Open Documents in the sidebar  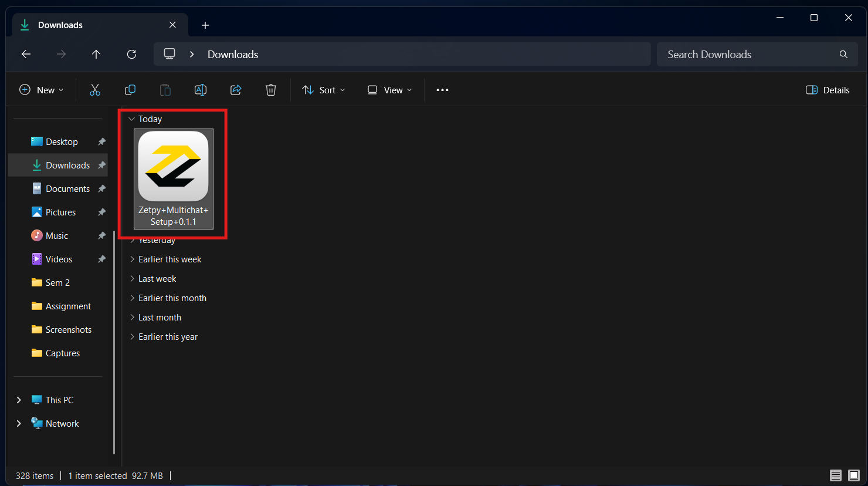pyautogui.click(x=57, y=188)
